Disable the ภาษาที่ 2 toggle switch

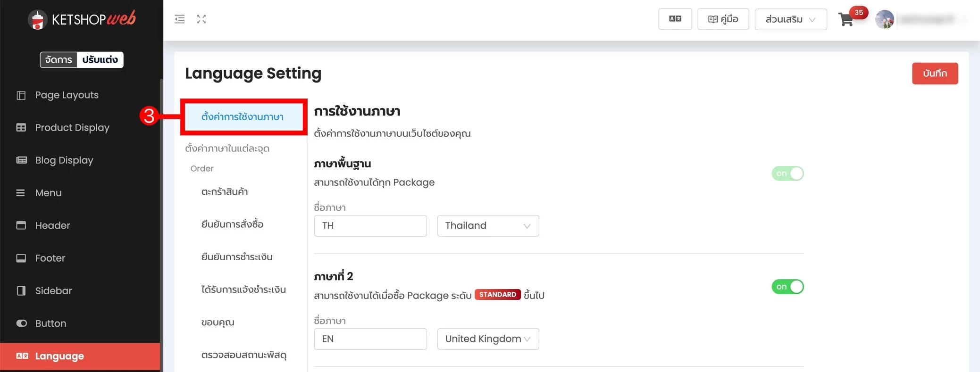click(x=787, y=287)
